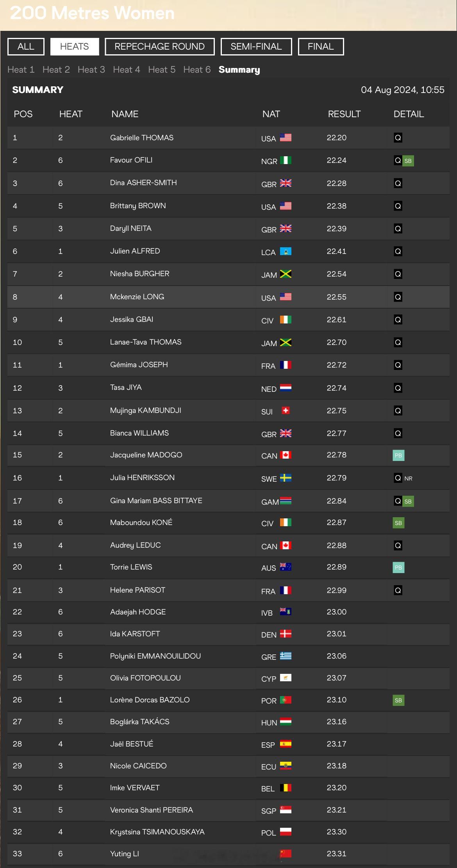Open the SEMI-FINAL round tab
The width and height of the screenshot is (457, 868).
tap(256, 46)
